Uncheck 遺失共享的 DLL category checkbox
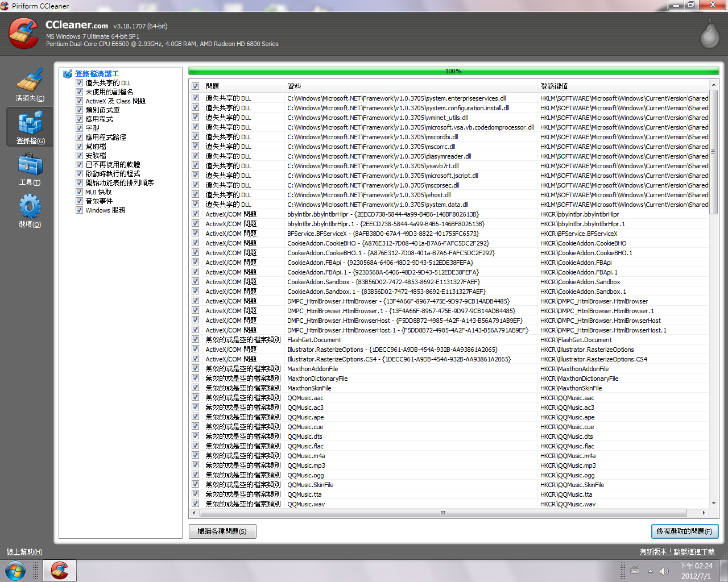The height and width of the screenshot is (582, 728). click(x=80, y=83)
